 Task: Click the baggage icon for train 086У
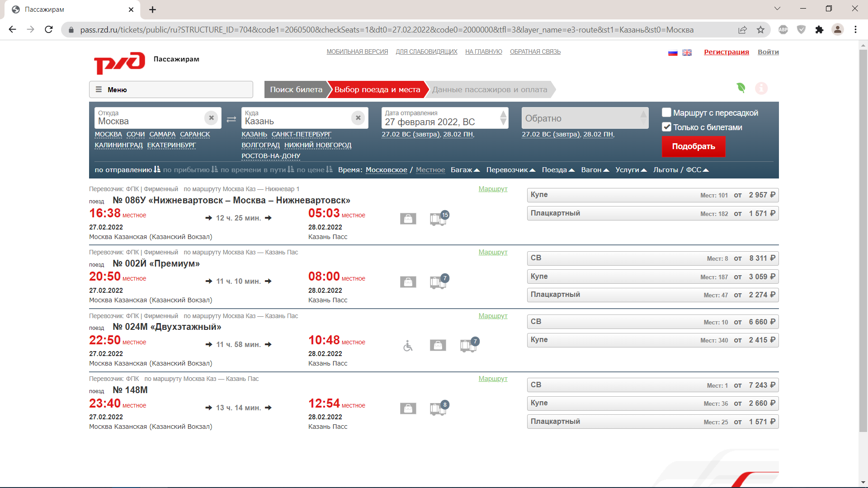pyautogui.click(x=408, y=219)
